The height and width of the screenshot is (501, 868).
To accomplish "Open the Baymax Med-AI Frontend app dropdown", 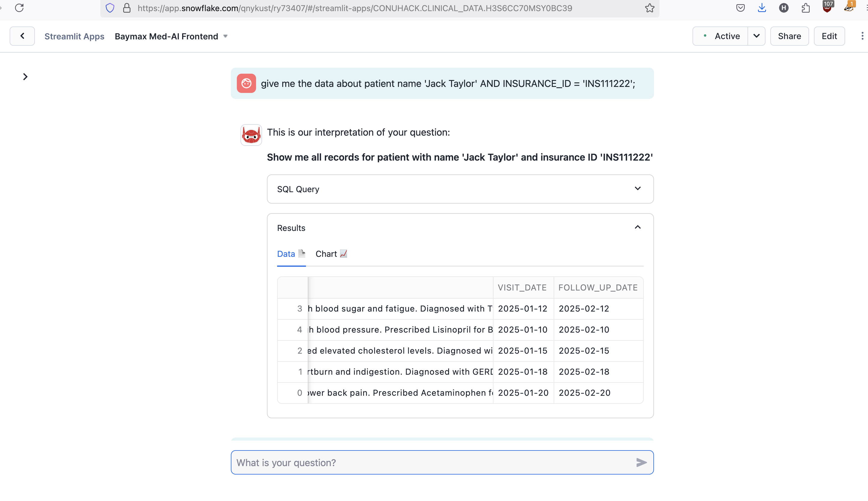I will 225,36.
